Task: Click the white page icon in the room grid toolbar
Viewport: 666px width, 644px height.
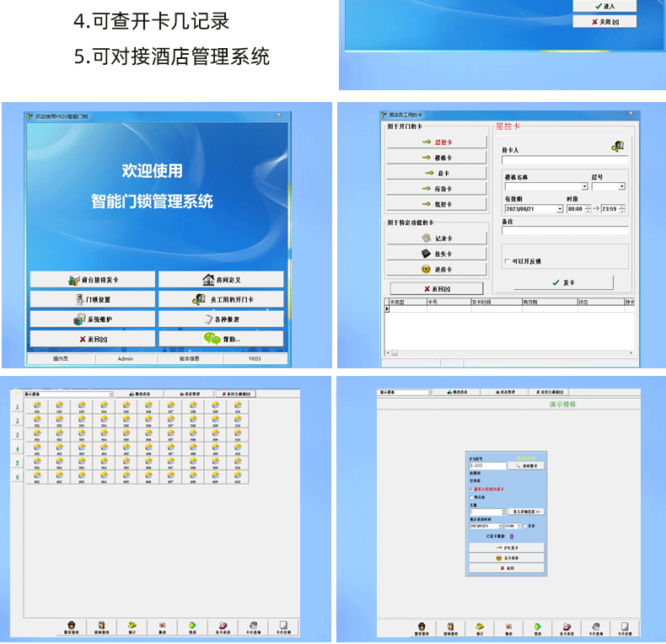Action: (283, 627)
